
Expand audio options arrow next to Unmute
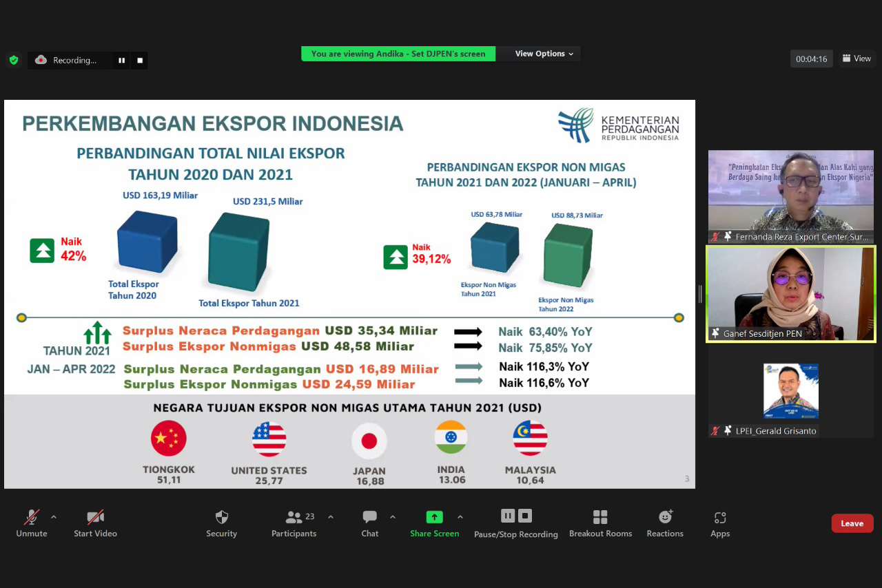click(x=54, y=517)
